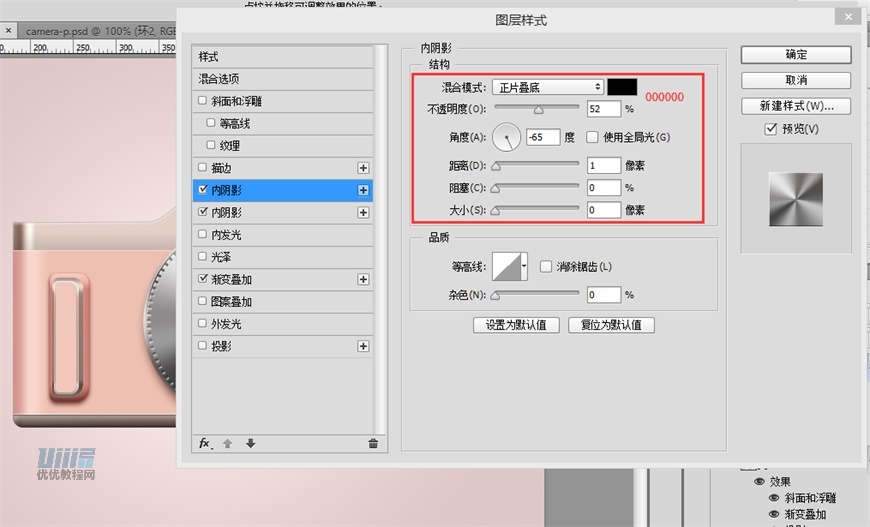Enable the 内发光 checkbox
This screenshot has height=527, width=870.
point(203,234)
